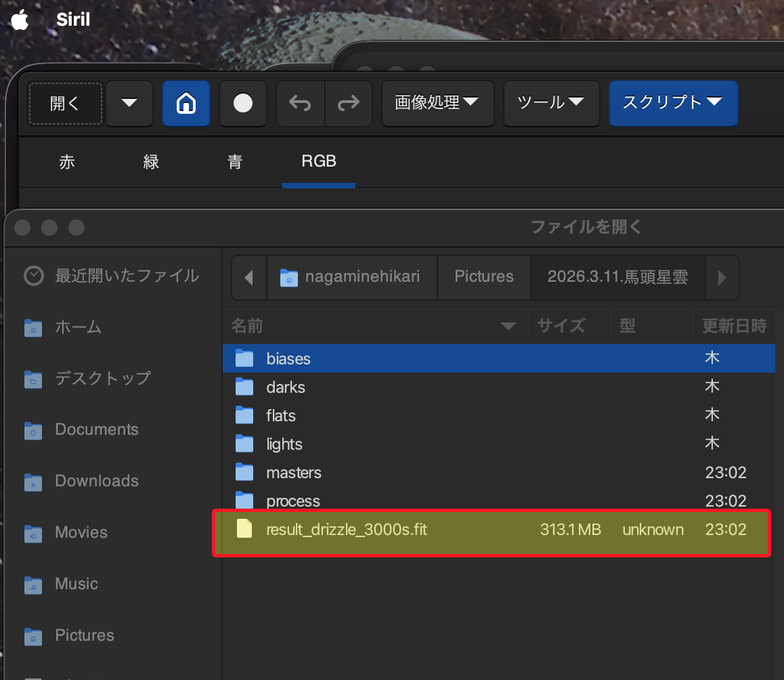Open Downloads in the sidebar

click(96, 481)
